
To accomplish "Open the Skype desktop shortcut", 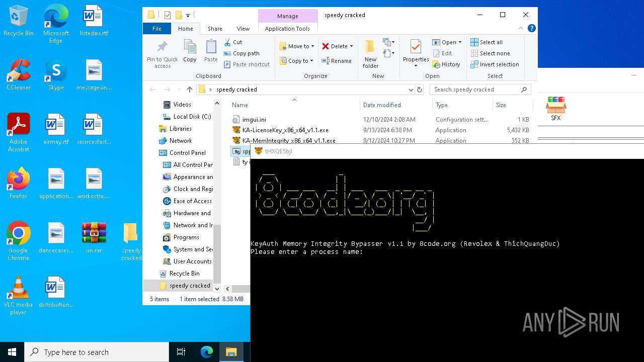I will tap(56, 75).
